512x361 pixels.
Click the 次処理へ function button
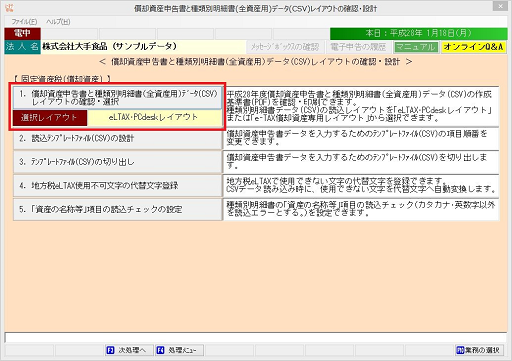click(x=129, y=350)
